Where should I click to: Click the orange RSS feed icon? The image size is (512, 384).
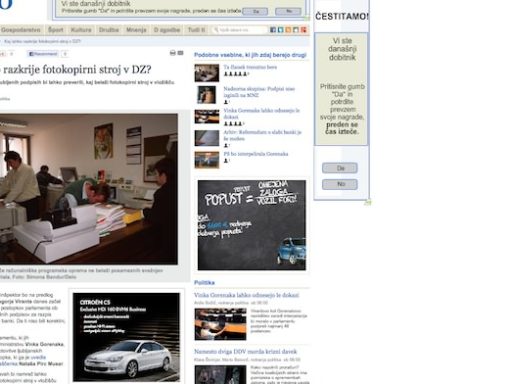coord(288,30)
